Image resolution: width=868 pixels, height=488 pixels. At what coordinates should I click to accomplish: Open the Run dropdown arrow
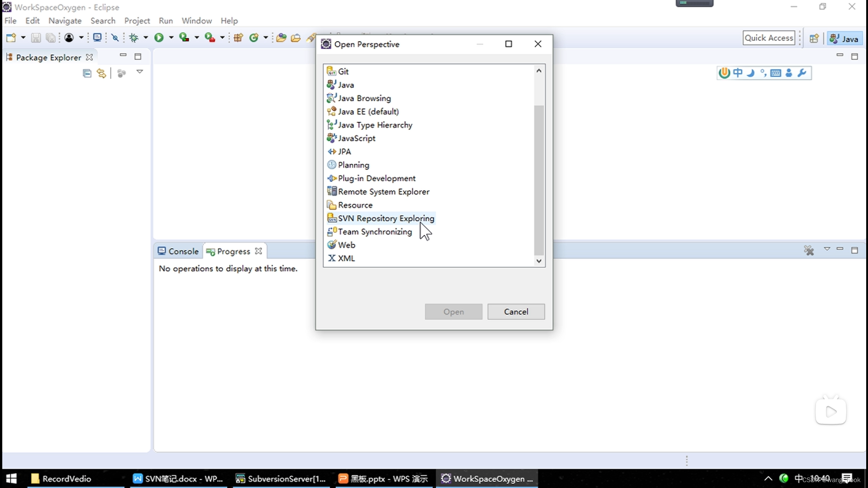coord(171,38)
